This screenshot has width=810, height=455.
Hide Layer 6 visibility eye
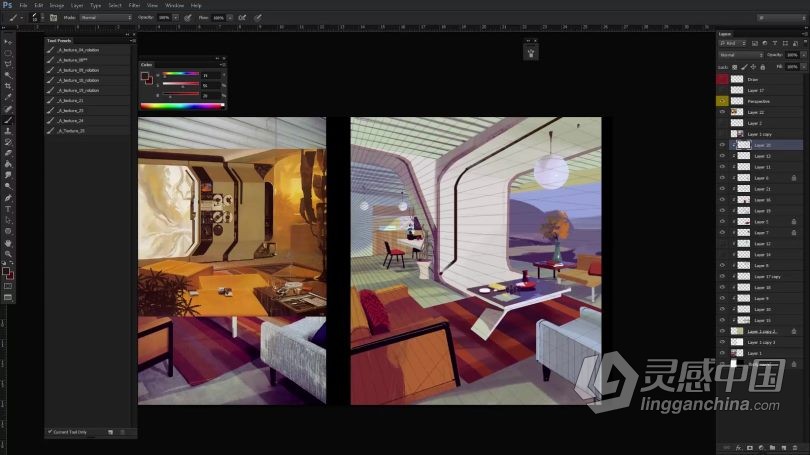point(722,178)
